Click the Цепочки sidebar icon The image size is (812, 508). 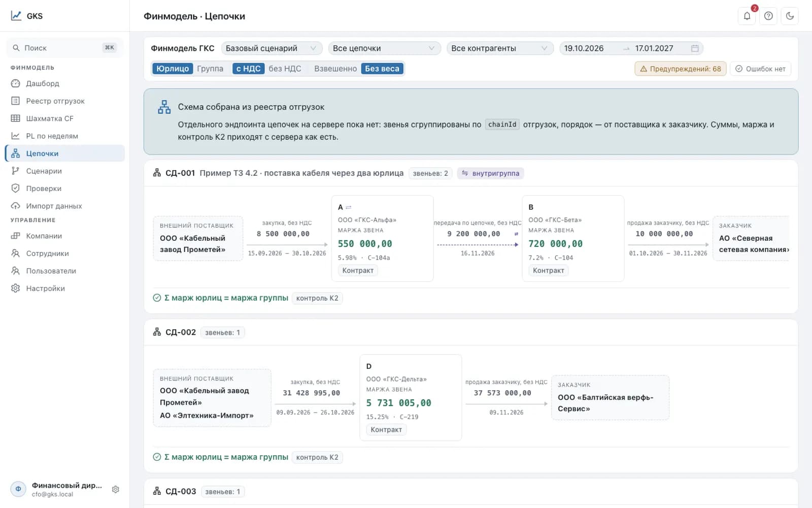[x=16, y=153]
